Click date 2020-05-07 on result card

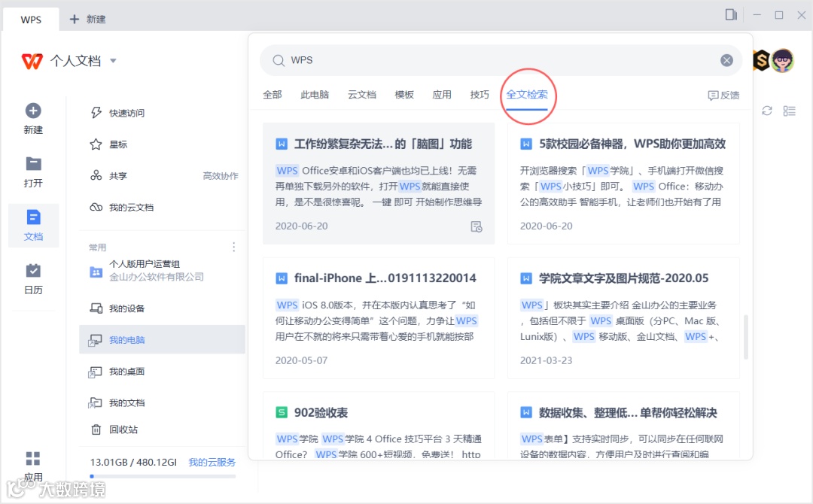click(301, 360)
